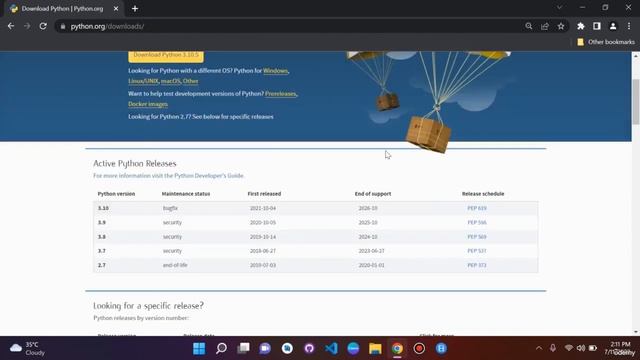Open the Other bookmarks folder
Screen dimensions: 640x360
click(x=606, y=42)
